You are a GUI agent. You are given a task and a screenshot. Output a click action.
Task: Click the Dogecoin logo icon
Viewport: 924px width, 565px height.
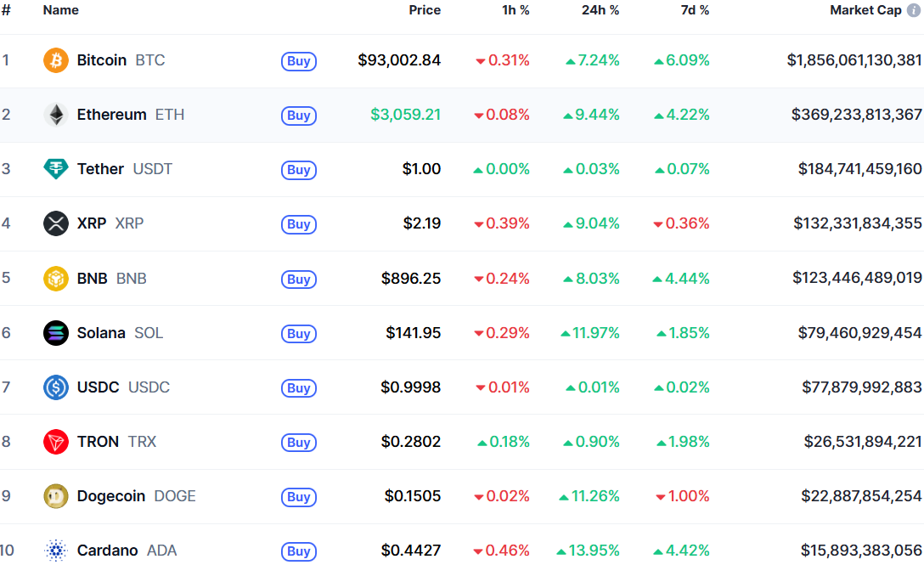(56, 496)
